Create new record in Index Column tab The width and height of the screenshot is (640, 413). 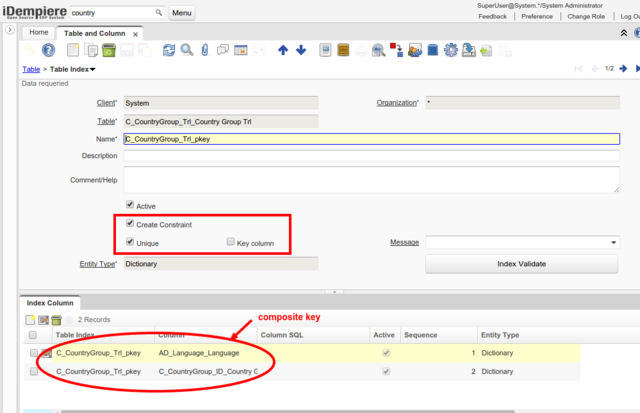coord(30,319)
